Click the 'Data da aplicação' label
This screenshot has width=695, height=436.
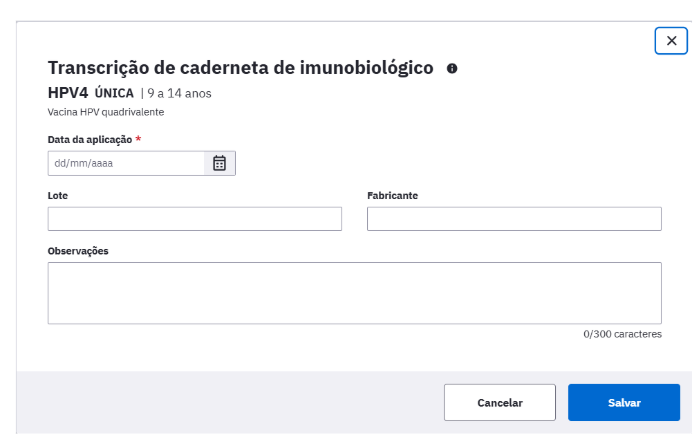(90, 140)
